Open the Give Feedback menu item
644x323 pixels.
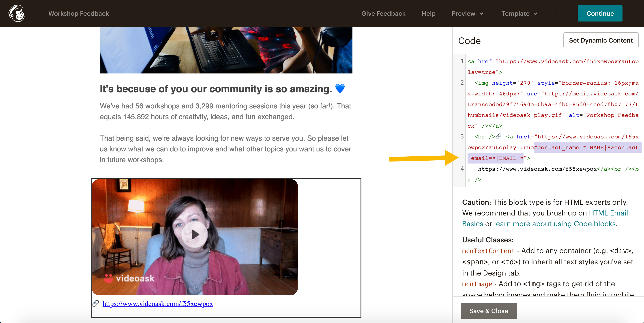tap(383, 13)
